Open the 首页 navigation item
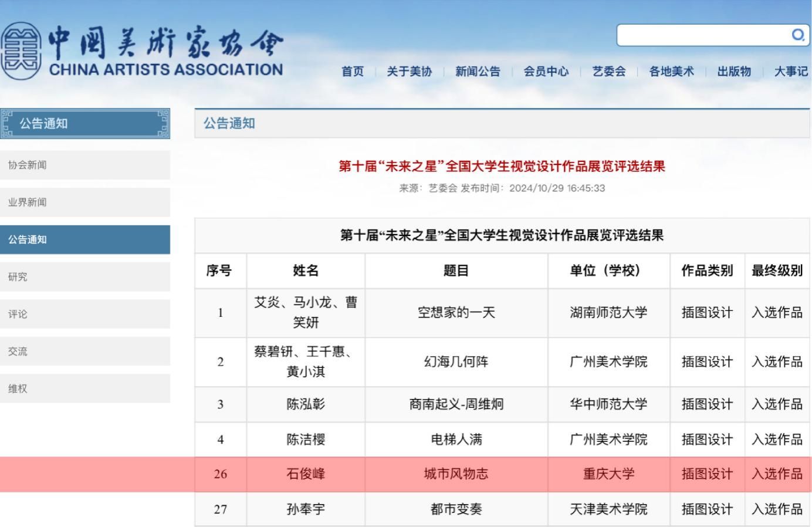The image size is (812, 527). (353, 72)
